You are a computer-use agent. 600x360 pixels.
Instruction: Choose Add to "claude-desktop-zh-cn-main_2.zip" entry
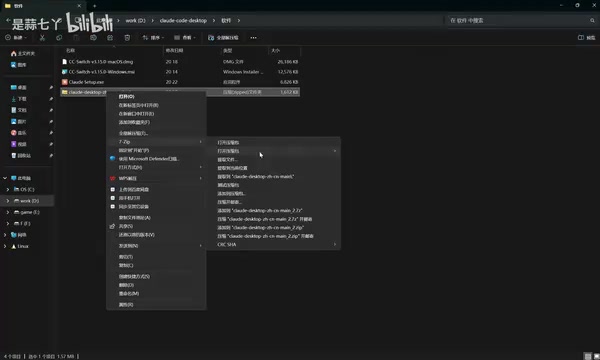click(x=273, y=228)
